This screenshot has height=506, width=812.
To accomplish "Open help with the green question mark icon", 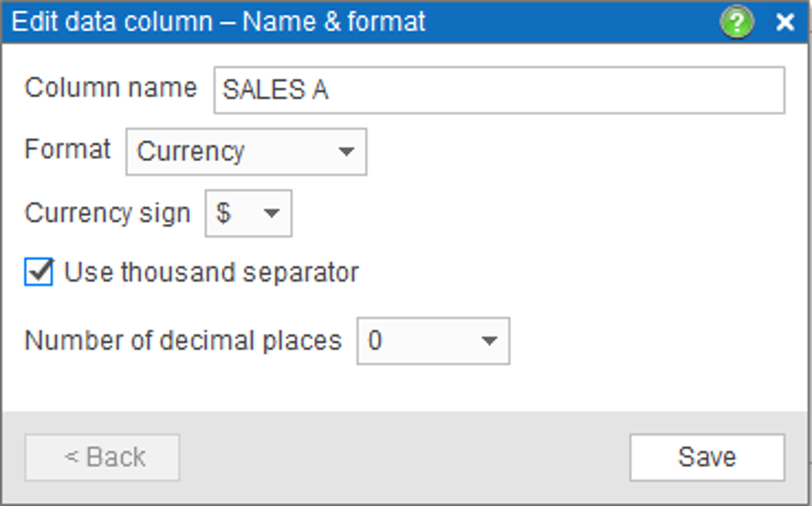I will pos(737,23).
